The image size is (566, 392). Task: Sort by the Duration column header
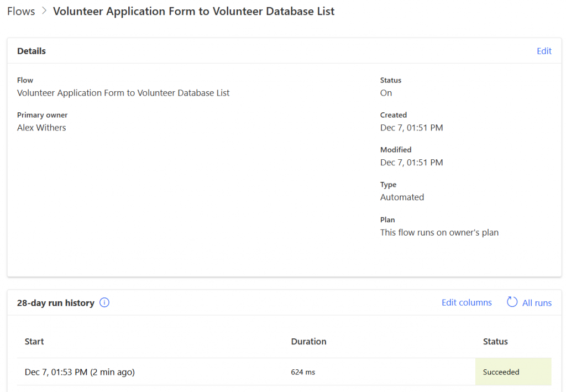point(308,342)
